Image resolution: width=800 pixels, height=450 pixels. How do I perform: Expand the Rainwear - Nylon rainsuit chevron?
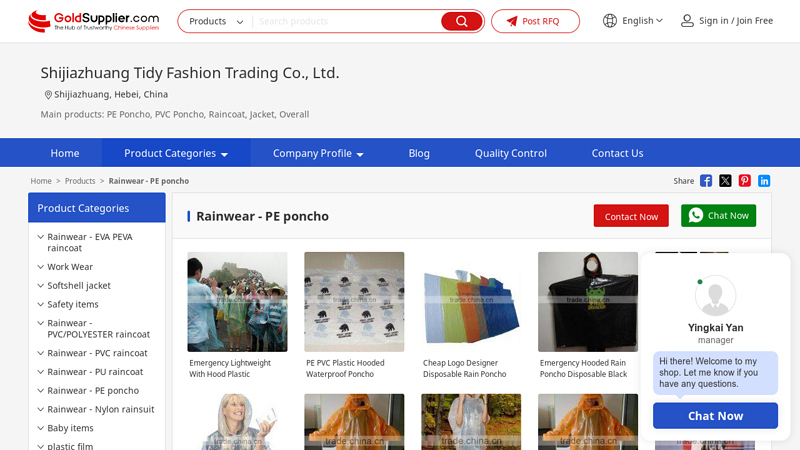[x=41, y=409]
